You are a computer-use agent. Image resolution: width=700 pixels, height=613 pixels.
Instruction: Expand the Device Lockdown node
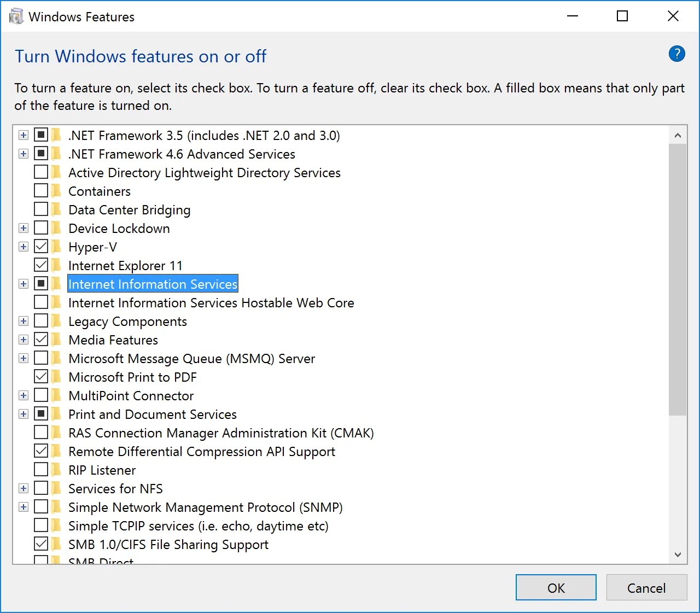24,228
